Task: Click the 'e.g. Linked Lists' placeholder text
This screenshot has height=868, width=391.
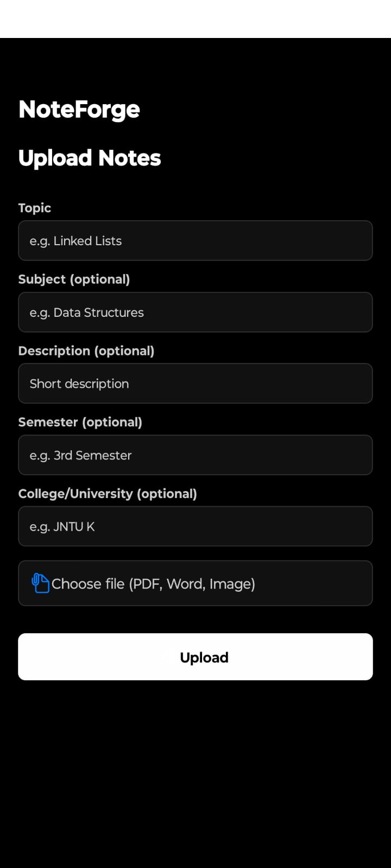Action: click(x=75, y=241)
